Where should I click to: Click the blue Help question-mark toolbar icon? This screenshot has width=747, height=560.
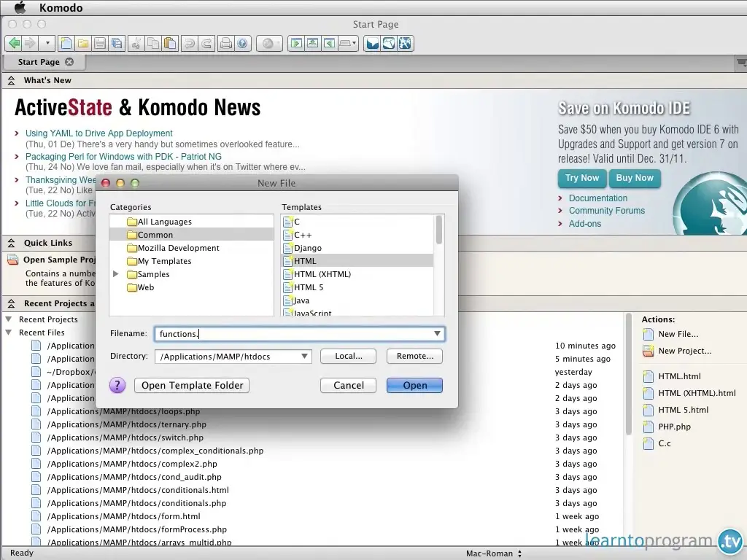click(x=242, y=43)
